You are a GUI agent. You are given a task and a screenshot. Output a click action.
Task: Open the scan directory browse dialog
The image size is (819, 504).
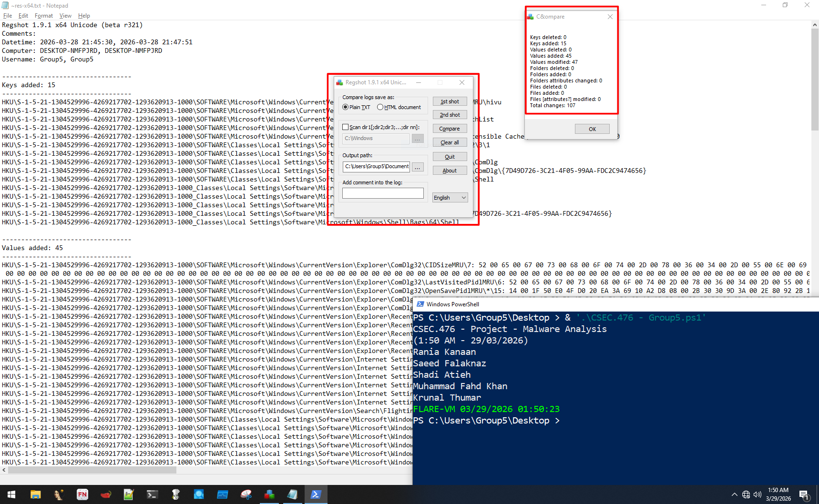coord(418,139)
